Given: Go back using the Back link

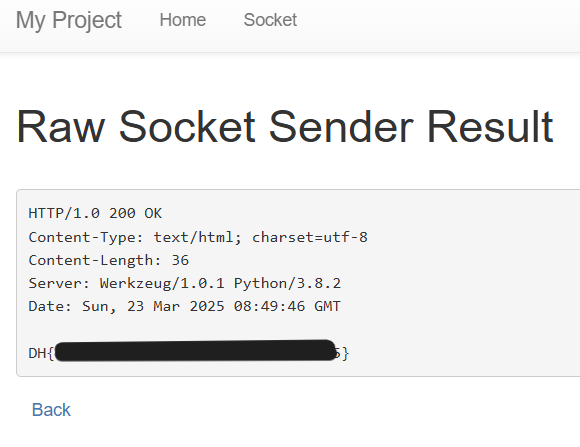Looking at the screenshot, I should [51, 410].
